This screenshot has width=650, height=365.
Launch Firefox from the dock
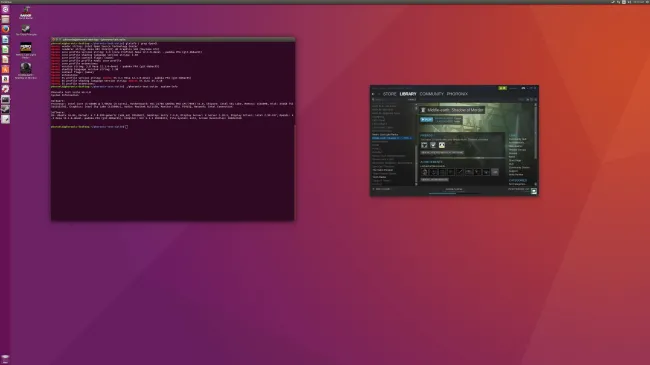click(5, 29)
